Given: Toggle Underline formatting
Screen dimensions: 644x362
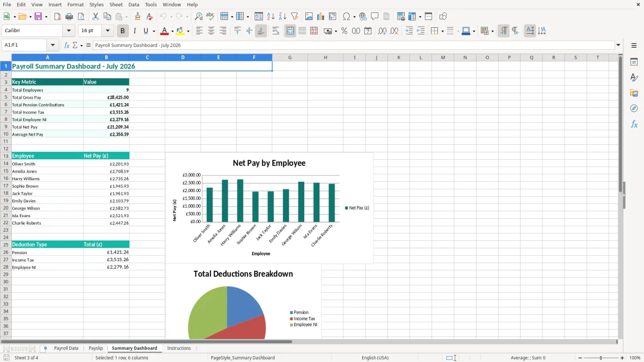Looking at the screenshot, I should click(x=145, y=31).
